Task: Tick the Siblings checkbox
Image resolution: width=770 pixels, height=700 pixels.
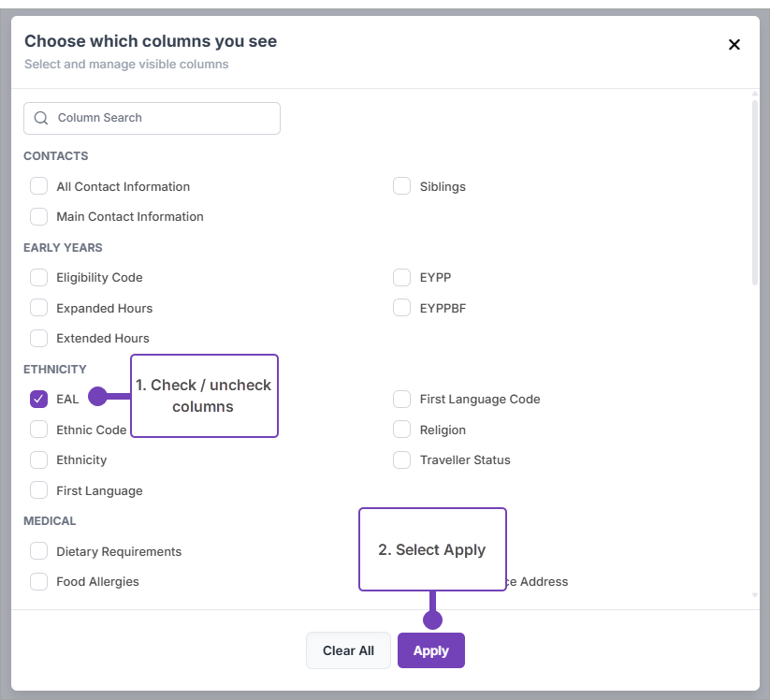Action: [x=402, y=186]
